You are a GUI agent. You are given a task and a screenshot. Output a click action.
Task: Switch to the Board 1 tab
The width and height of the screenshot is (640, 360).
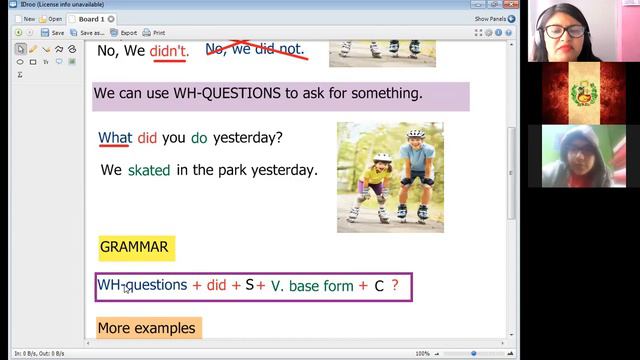tap(91, 19)
